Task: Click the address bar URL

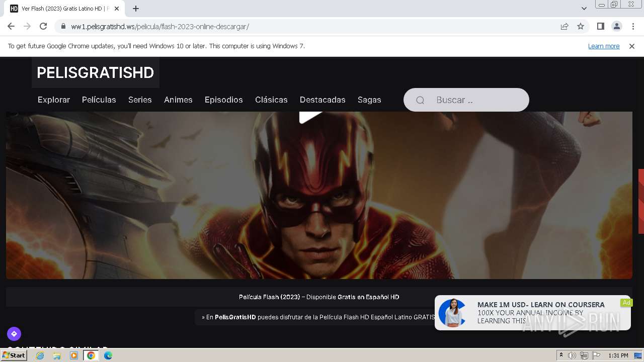Action: (x=160, y=27)
